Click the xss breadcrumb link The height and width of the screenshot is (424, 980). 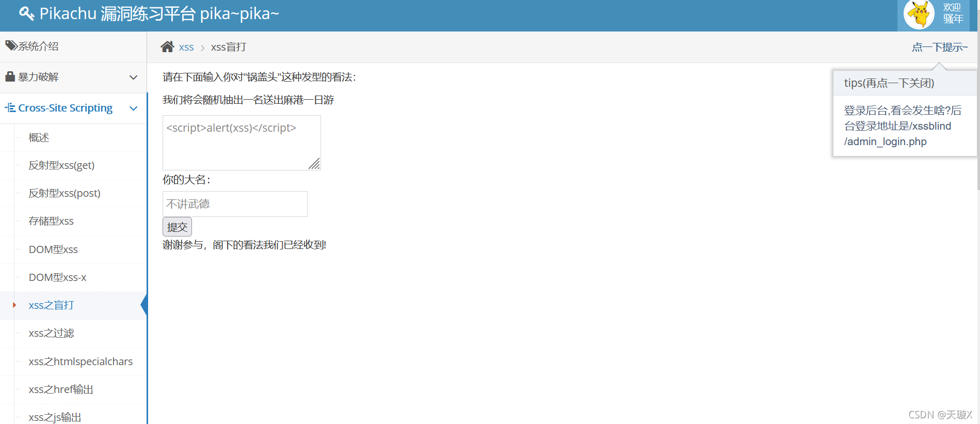tap(186, 48)
